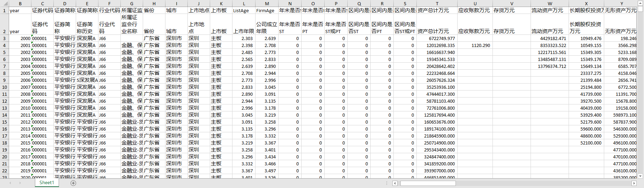Click total assets value 6722749.977

tap(437, 38)
